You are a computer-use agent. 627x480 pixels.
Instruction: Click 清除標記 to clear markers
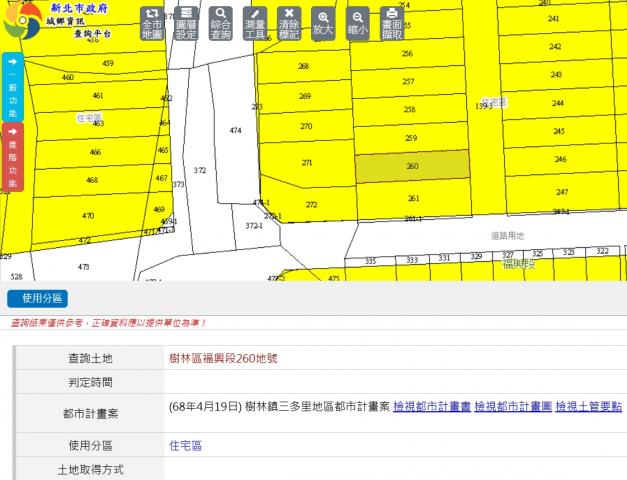289,24
